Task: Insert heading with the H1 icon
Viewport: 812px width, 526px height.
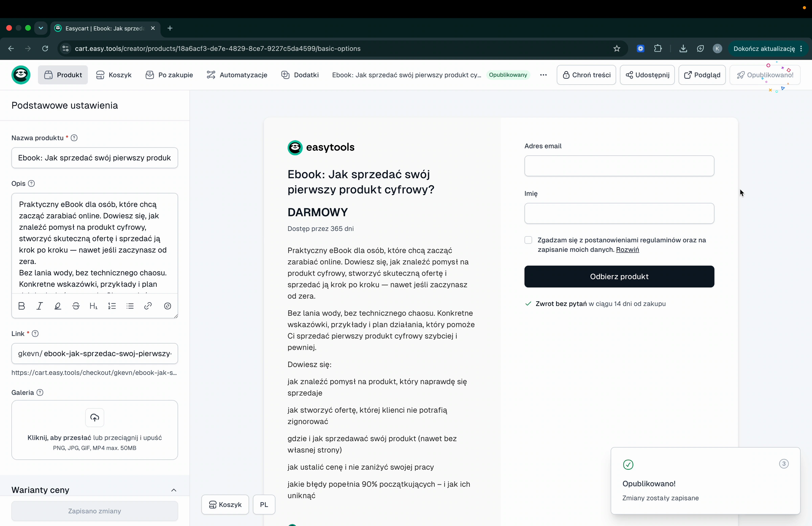Action: [93, 306]
